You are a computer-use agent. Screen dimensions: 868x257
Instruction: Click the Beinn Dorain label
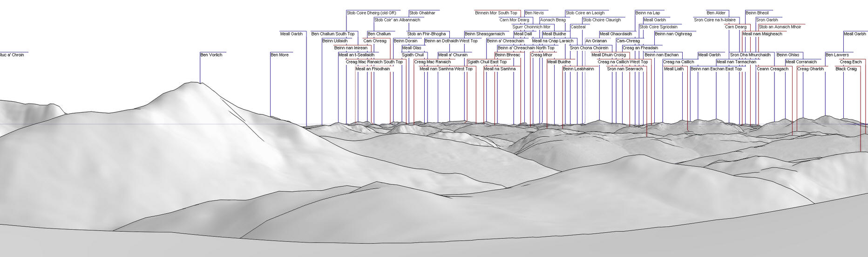[405, 41]
